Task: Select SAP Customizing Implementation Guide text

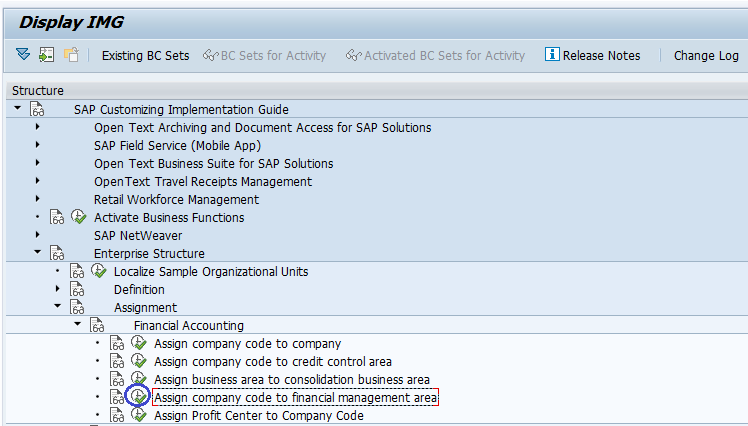Action: 181,110
